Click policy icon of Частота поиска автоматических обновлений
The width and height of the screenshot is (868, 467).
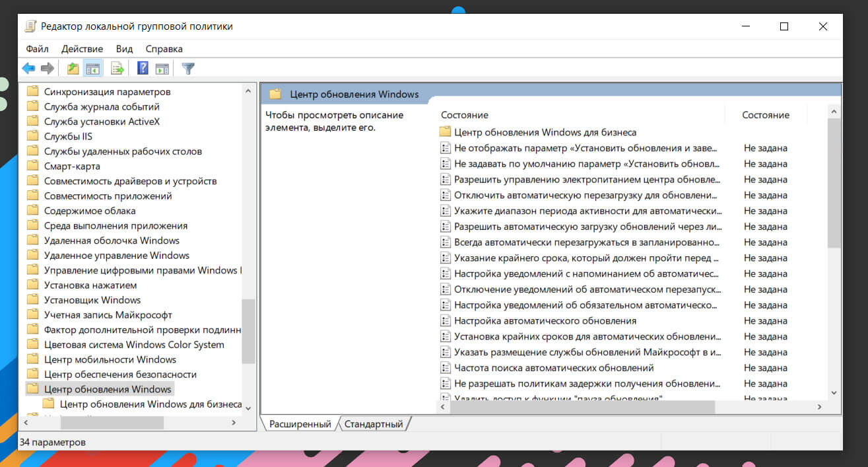pos(446,368)
